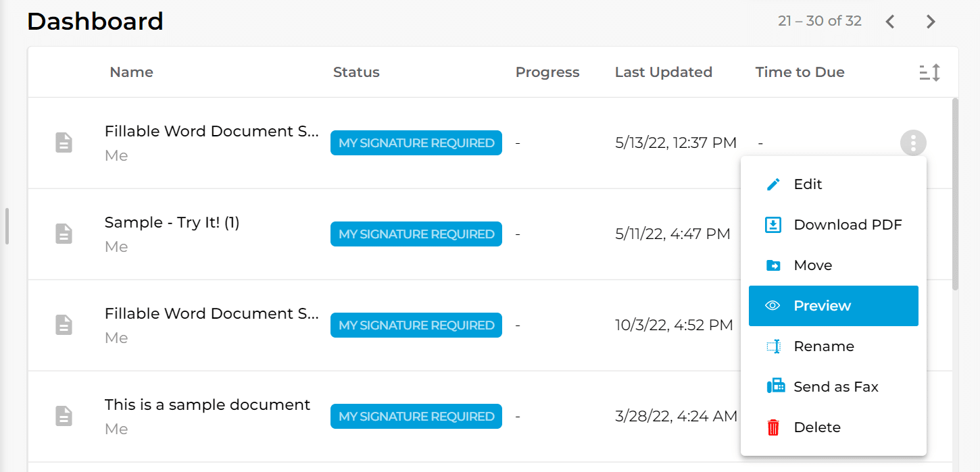Click the Name column header
The height and width of the screenshot is (472, 980).
(x=131, y=72)
